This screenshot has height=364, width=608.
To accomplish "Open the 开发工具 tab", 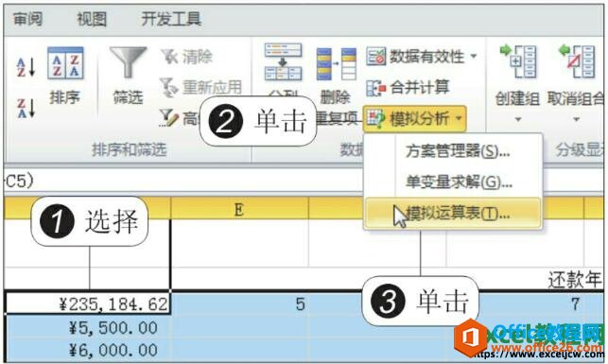I will pos(171,19).
